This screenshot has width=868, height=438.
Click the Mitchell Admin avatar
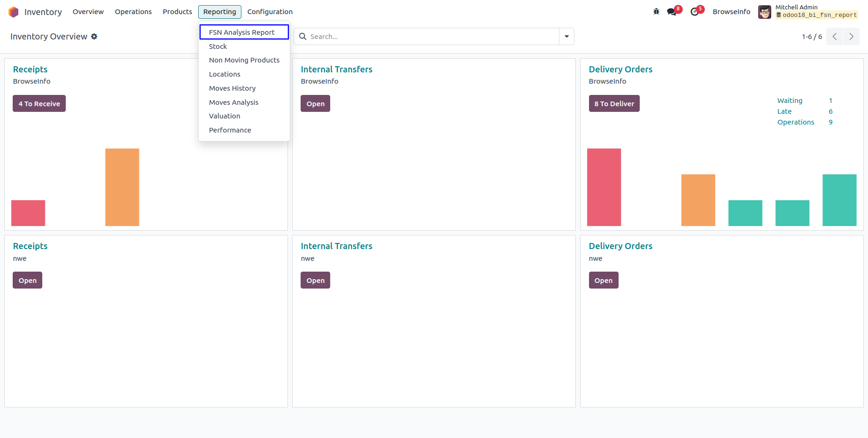tap(764, 12)
